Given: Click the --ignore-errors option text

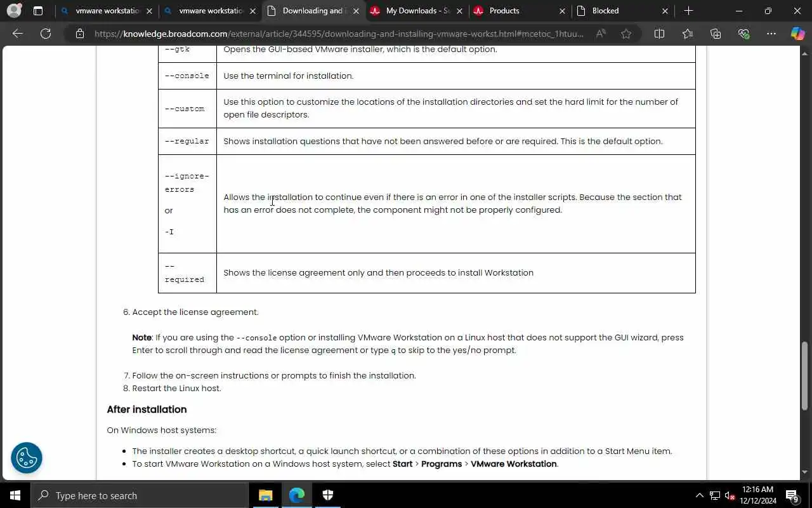Looking at the screenshot, I should tap(187, 183).
